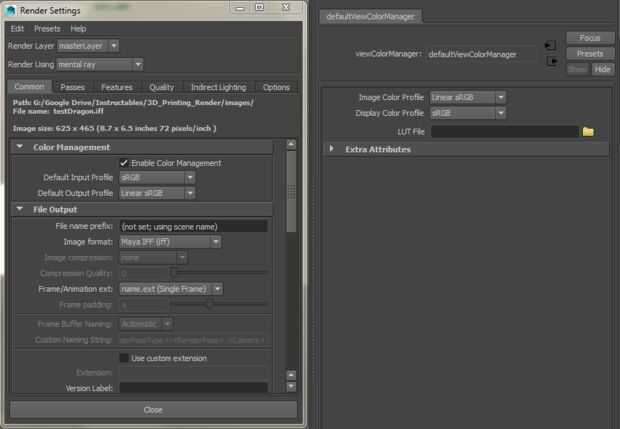Click the File name testDragon.iff text
Image resolution: width=620 pixels, height=429 pixels.
pos(58,112)
